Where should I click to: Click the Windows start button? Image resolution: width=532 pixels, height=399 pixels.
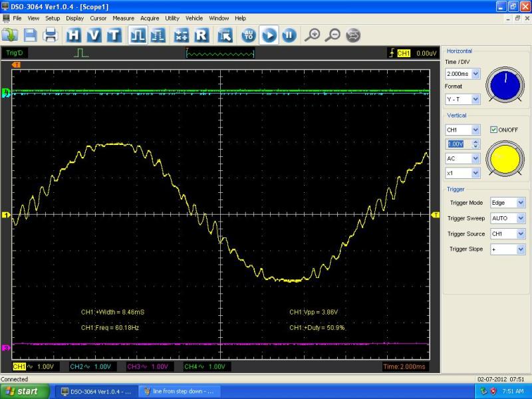click(x=25, y=392)
